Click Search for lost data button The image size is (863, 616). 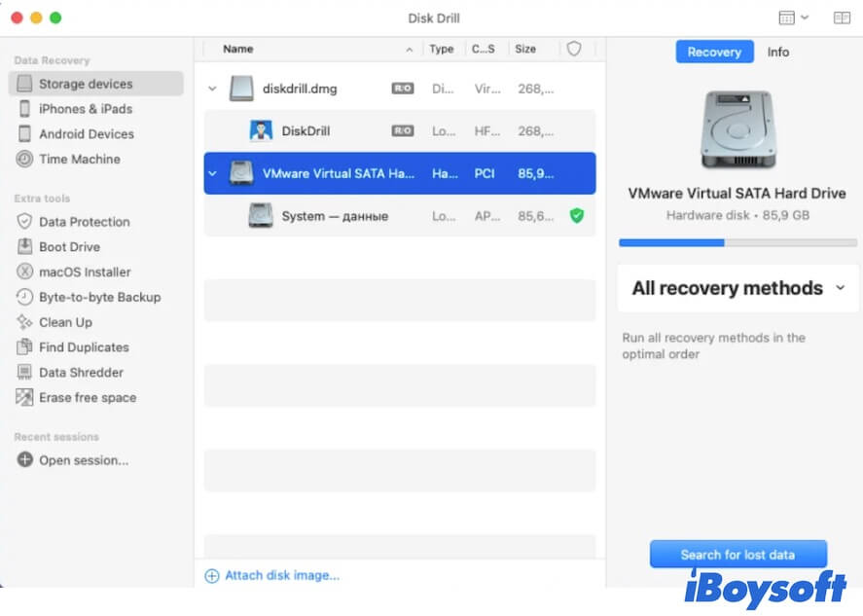click(x=738, y=555)
